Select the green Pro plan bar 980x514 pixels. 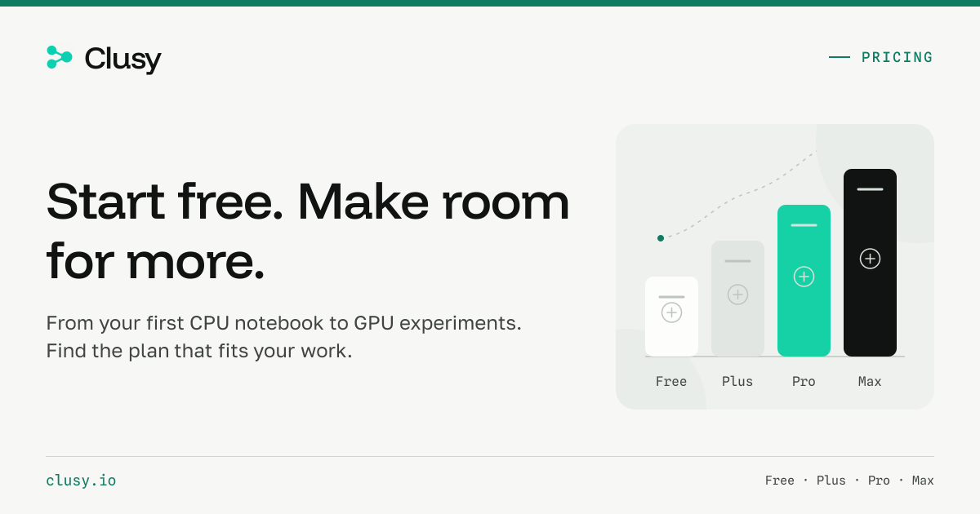coord(804,281)
